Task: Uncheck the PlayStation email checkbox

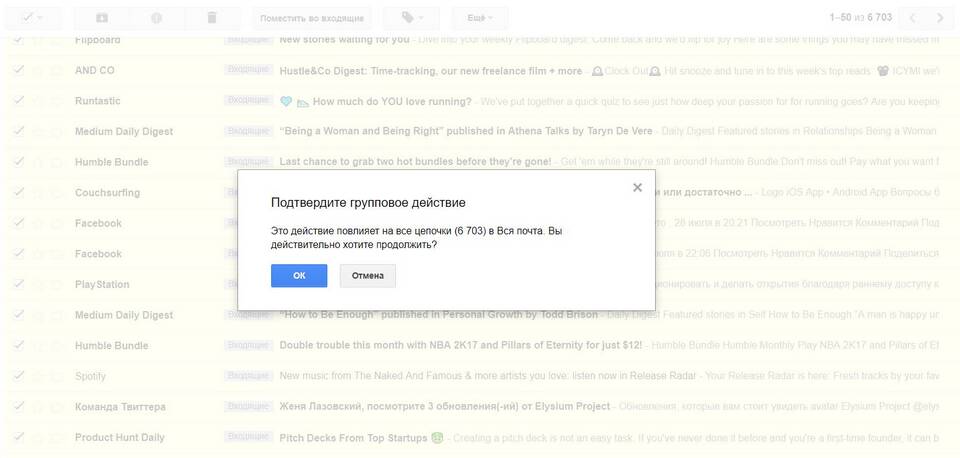Action: pyautogui.click(x=19, y=284)
